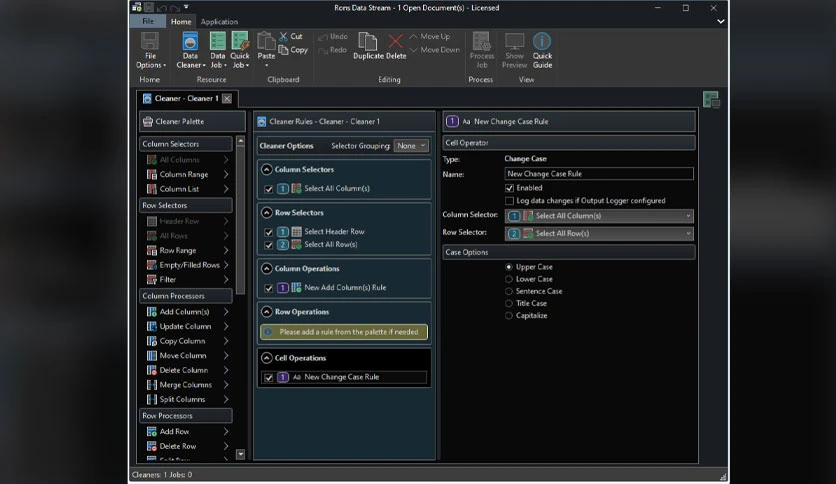Collapse the Column Selectors section
The width and height of the screenshot is (836, 484).
267,170
